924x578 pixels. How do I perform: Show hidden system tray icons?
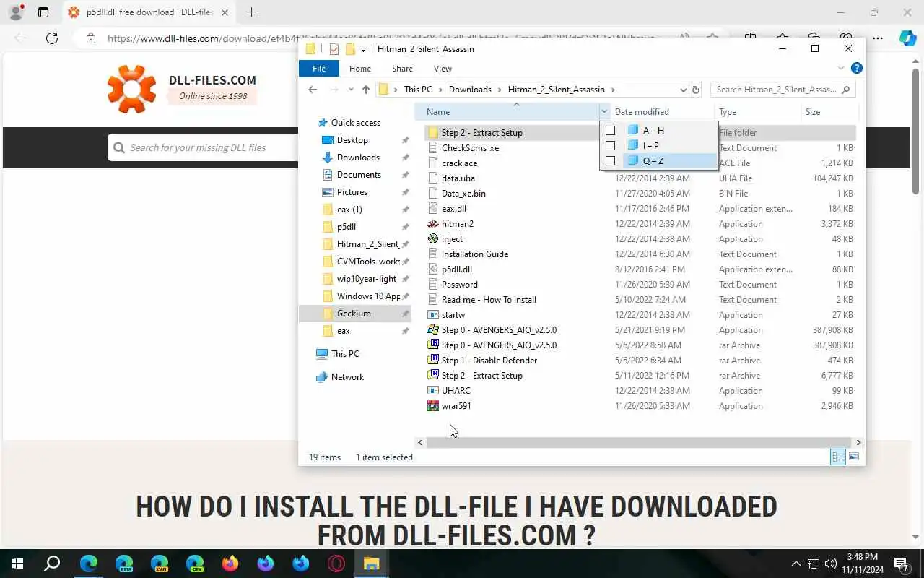click(796, 564)
